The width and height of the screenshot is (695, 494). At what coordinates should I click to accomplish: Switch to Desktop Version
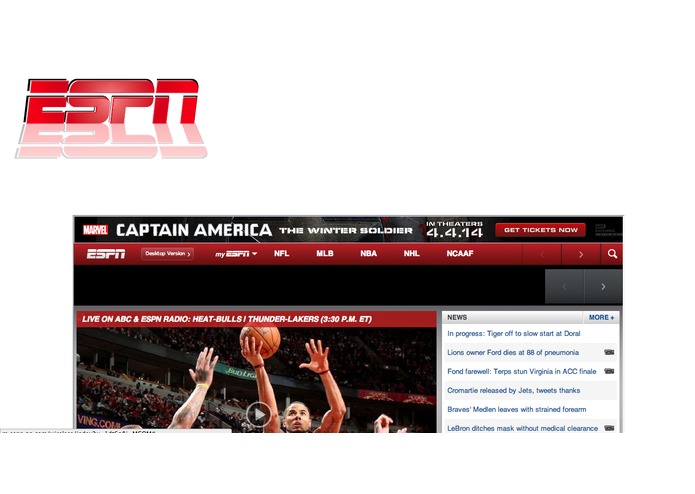[167, 254]
